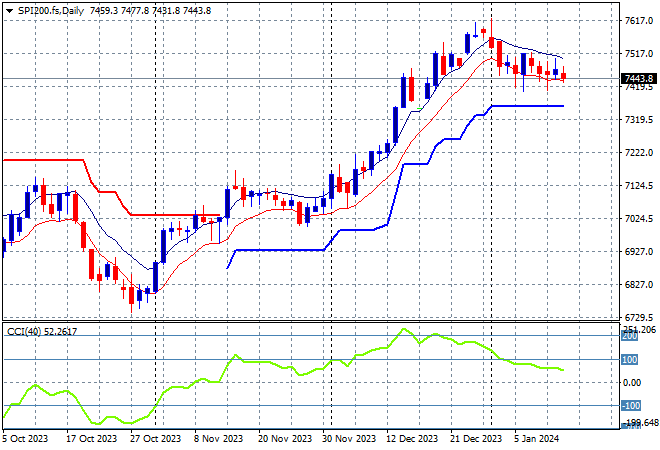Click the 6827.0 price axis label
The image size is (660, 450).
[x=638, y=284]
